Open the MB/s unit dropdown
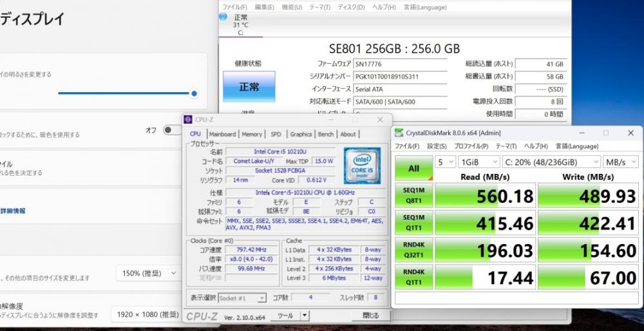644x331 pixels. (x=621, y=162)
